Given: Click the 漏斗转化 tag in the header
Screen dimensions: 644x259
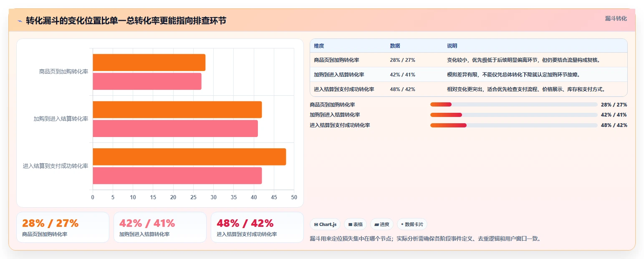Looking at the screenshot, I should [616, 18].
